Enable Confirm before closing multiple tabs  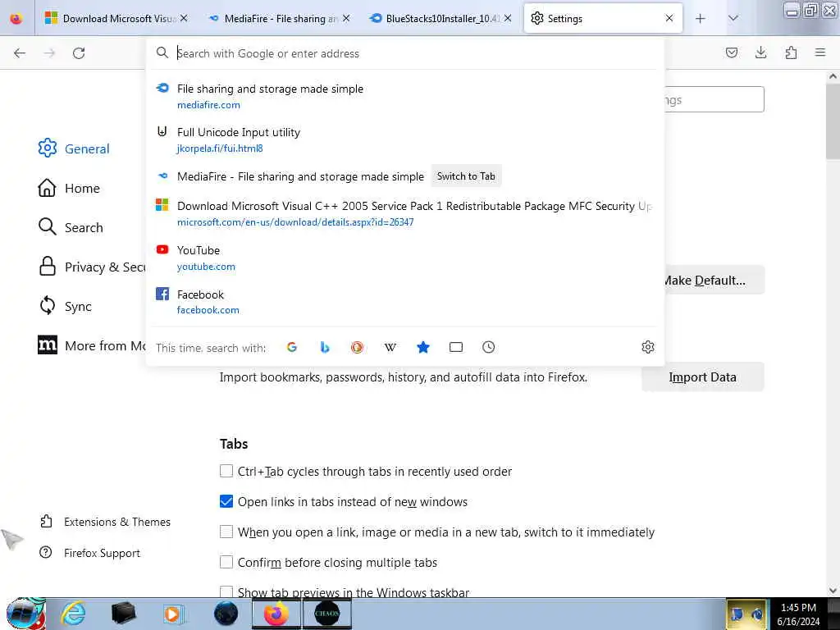coord(226,562)
